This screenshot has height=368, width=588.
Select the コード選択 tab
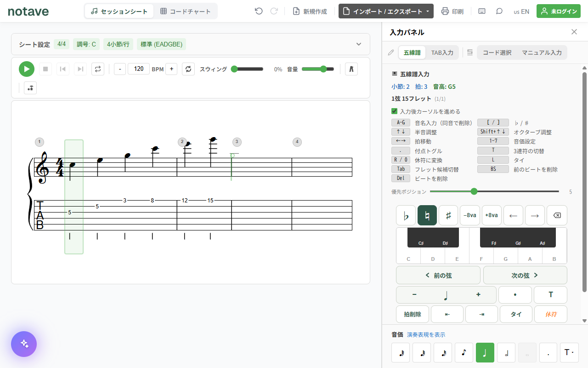[497, 52]
